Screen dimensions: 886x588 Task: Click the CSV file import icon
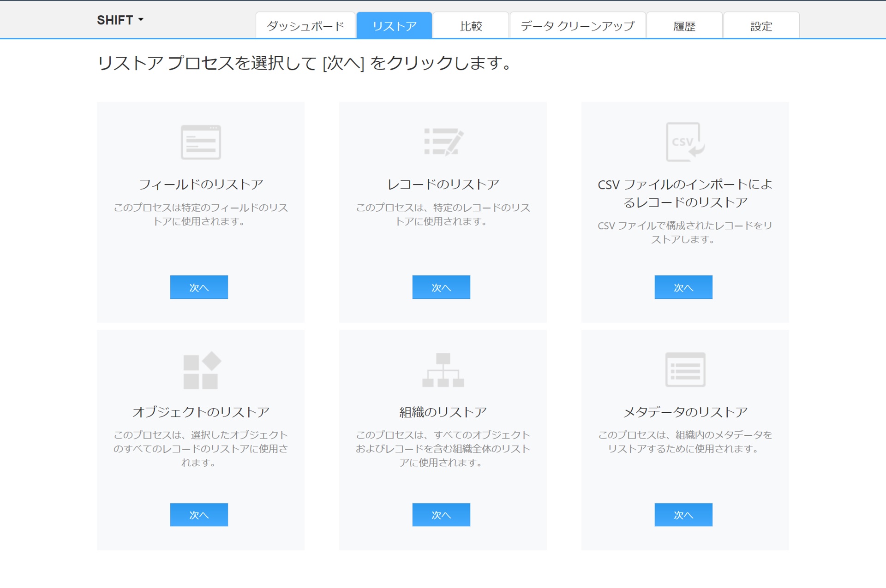685,142
